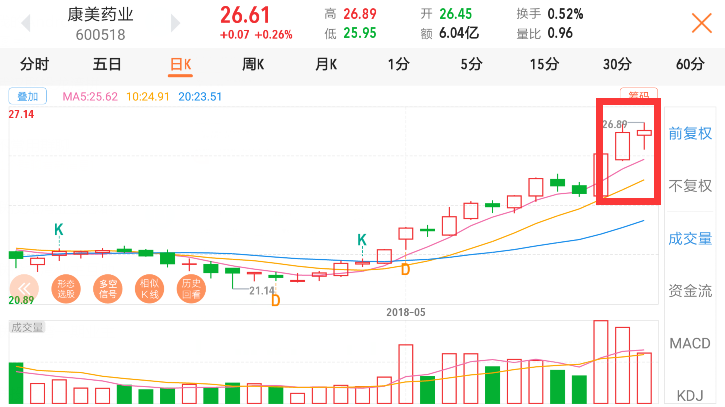Select KDJ indicator
Screen dimensions: 725x407
click(x=690, y=395)
